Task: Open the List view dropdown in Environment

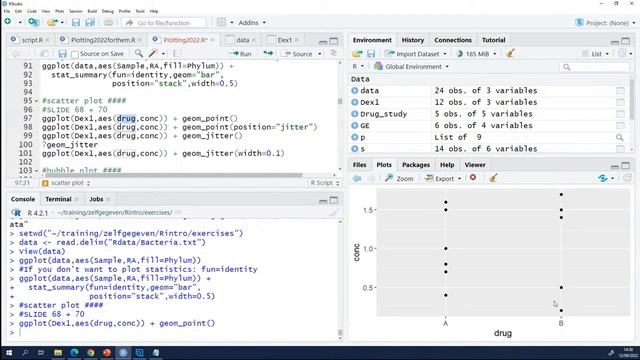Action: (596, 53)
